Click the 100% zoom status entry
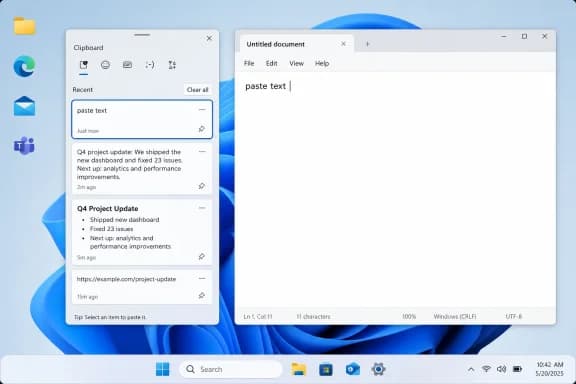 tap(409, 316)
